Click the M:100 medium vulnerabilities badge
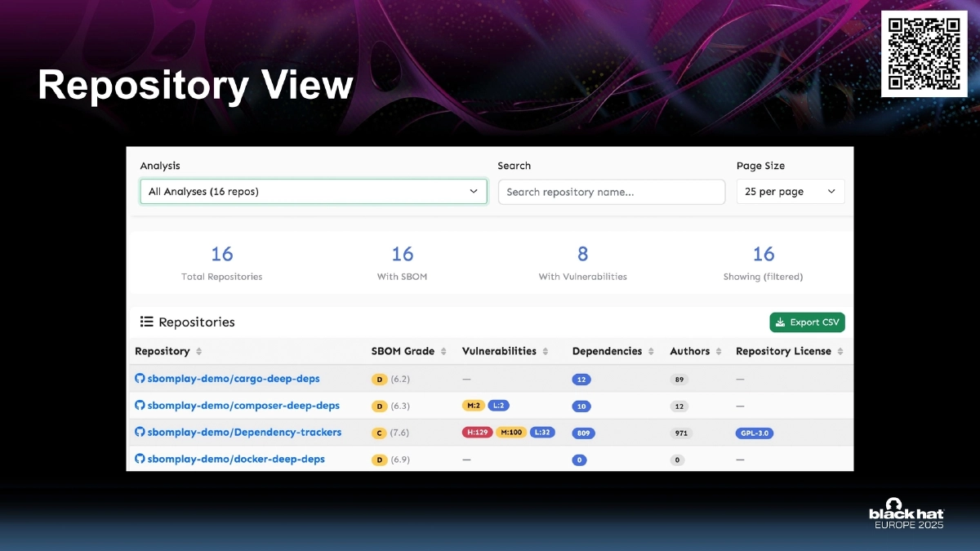The width and height of the screenshot is (980, 551). coord(511,433)
